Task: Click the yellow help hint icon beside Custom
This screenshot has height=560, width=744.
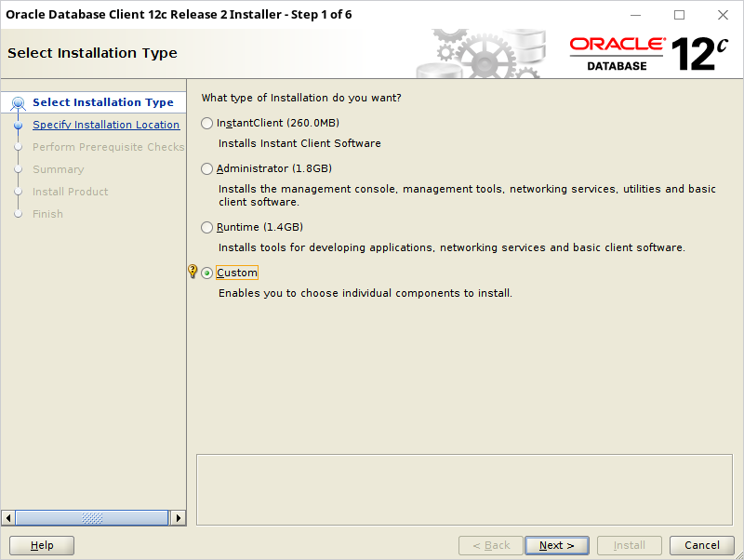Action: click(193, 272)
